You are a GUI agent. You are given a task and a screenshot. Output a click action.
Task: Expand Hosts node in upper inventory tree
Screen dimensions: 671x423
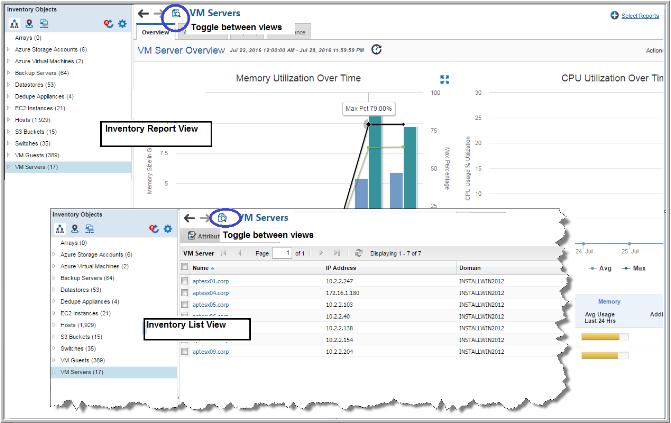click(x=8, y=119)
